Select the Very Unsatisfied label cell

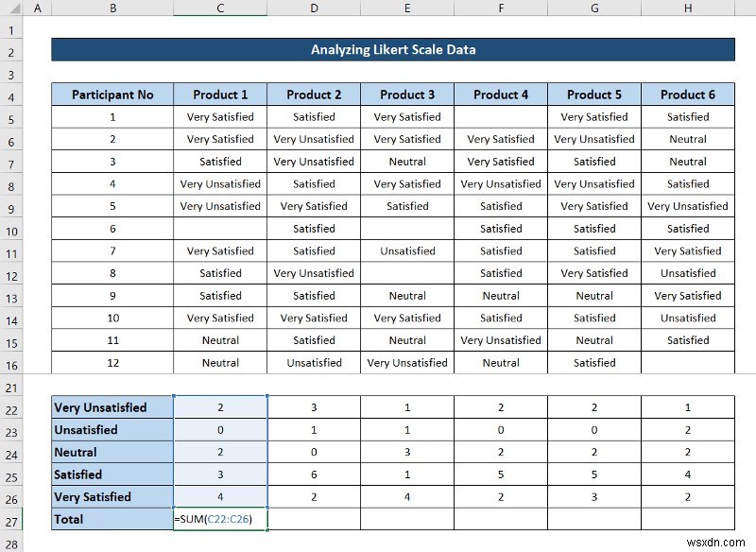tap(112, 406)
